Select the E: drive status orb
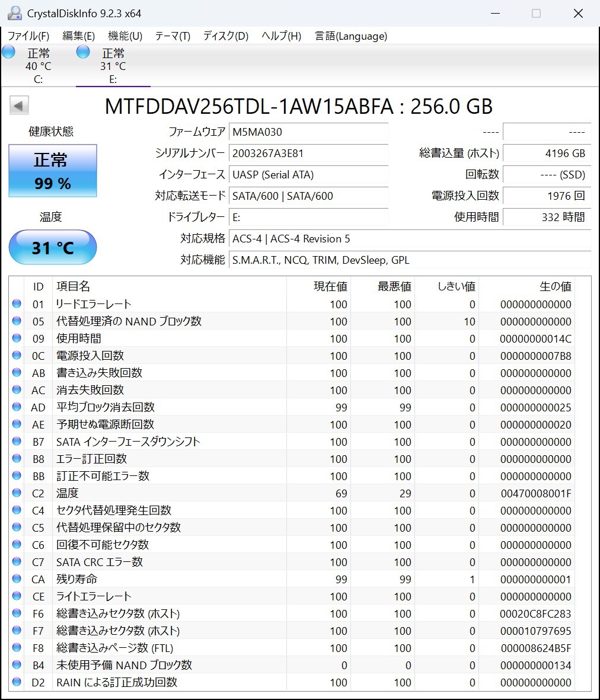 [84, 52]
